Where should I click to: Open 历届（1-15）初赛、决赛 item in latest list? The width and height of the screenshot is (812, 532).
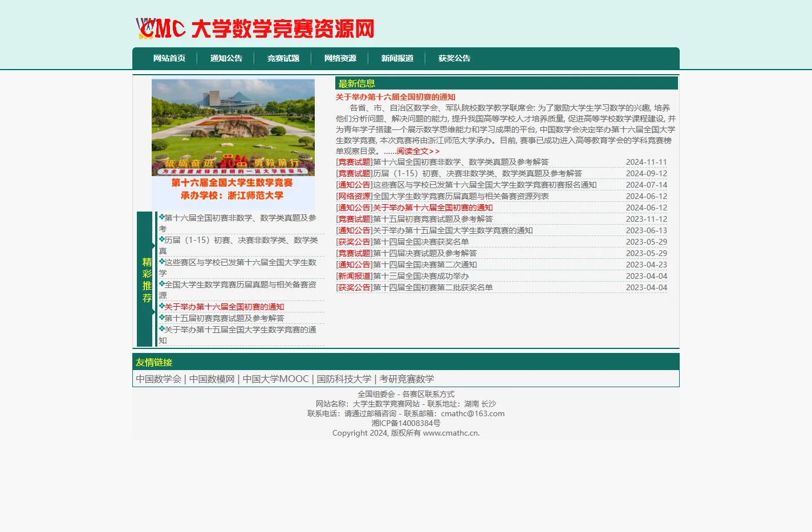coord(478,173)
